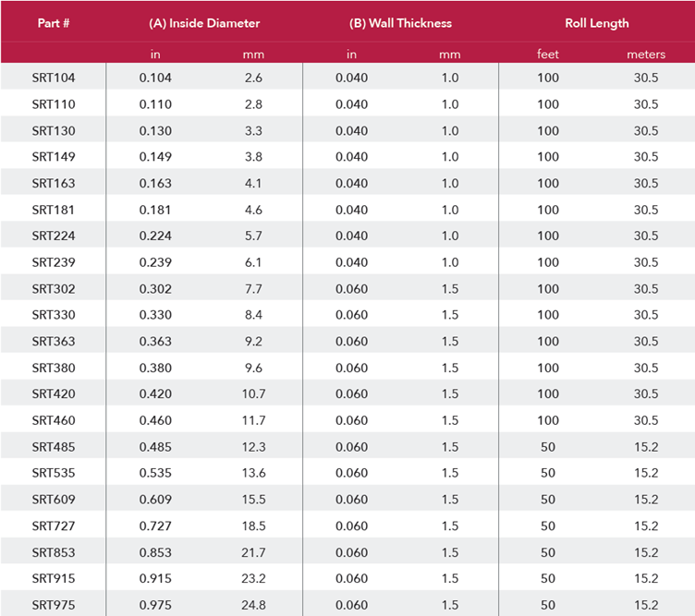Open part number SRT727

coord(54,526)
